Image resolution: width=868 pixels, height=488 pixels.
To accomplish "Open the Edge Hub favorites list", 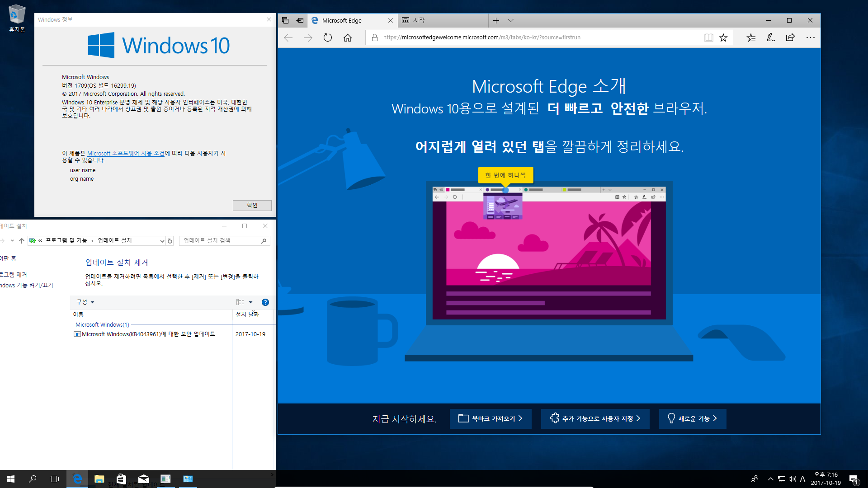I will pos(751,38).
